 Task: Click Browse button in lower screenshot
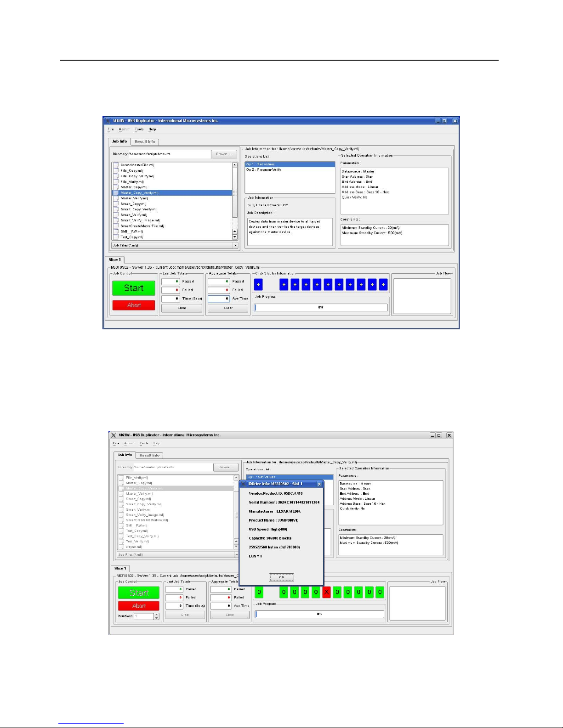coord(226,467)
